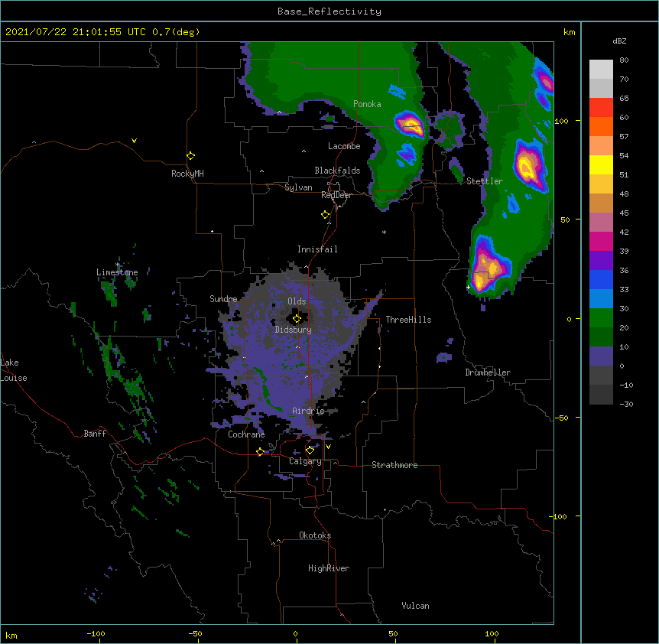Select the yellow diamond marker below Cochrane
659x644 pixels.
tap(260, 452)
